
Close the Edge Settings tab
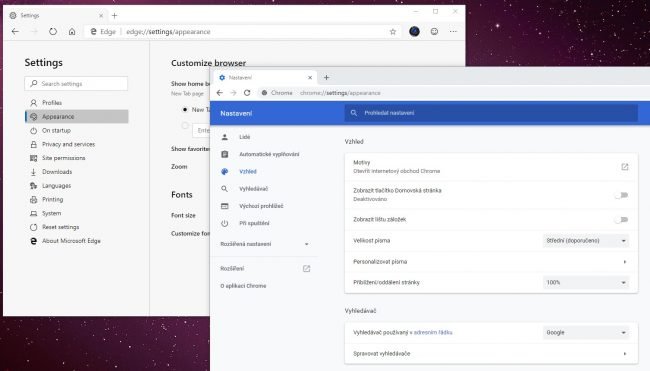[x=101, y=16]
